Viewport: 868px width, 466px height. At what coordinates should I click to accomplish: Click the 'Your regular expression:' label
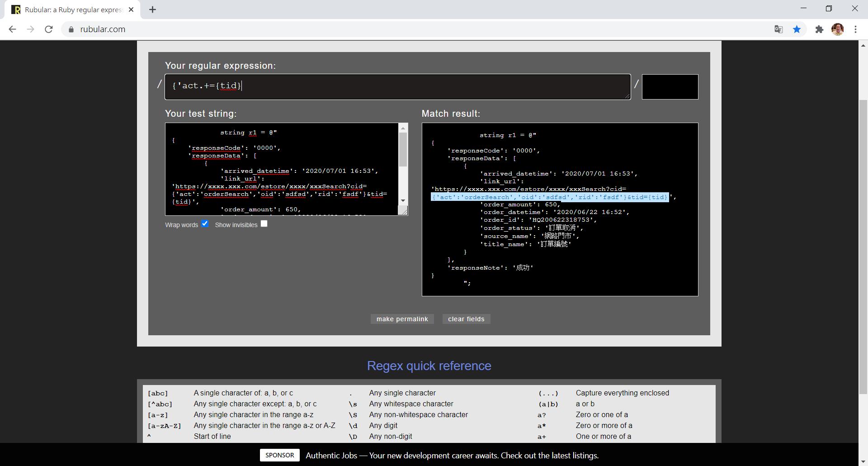(220, 66)
